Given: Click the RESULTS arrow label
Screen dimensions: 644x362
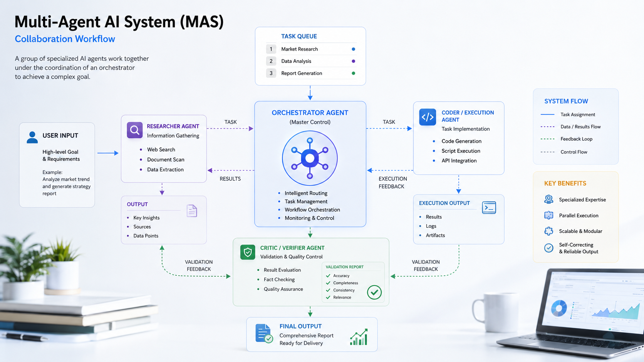Looking at the screenshot, I should (x=230, y=179).
